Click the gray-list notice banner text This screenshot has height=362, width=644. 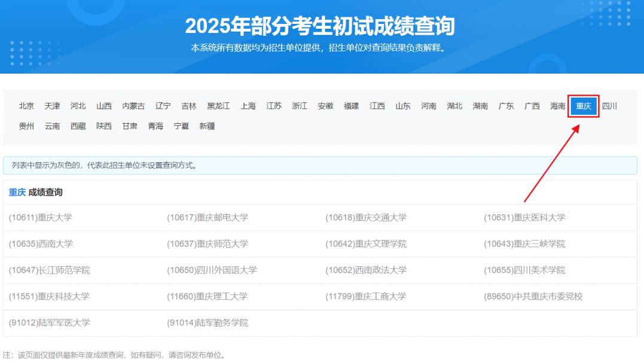coord(105,165)
